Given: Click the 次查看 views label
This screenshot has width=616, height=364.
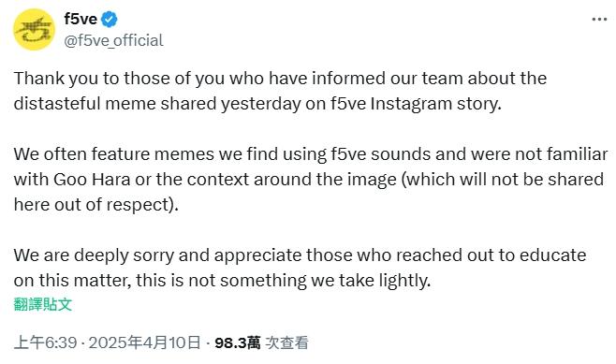Looking at the screenshot, I should (286, 342).
